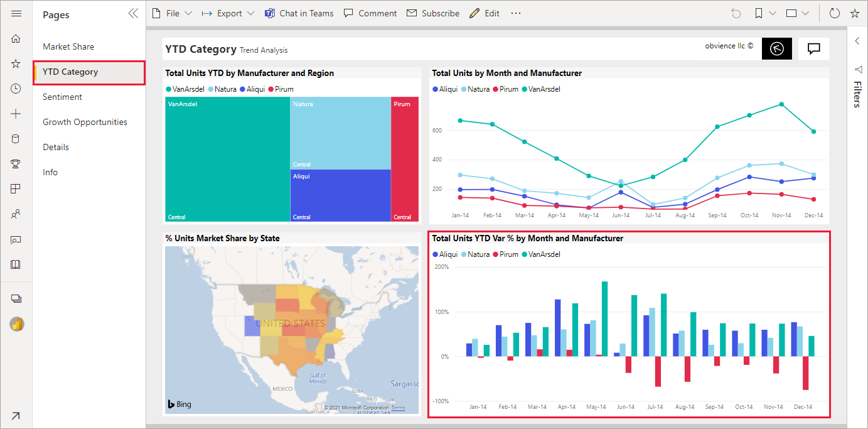Open the Sentiment page
868x429 pixels.
pos(63,97)
